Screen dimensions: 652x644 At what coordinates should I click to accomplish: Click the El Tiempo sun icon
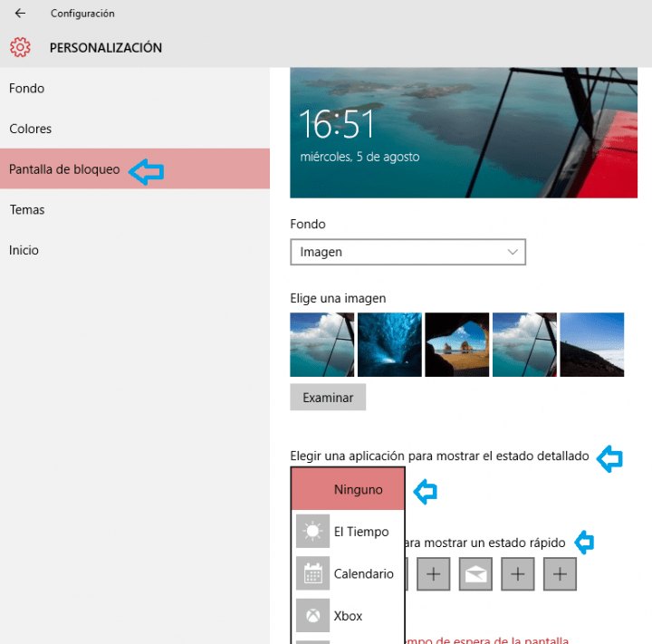point(312,532)
